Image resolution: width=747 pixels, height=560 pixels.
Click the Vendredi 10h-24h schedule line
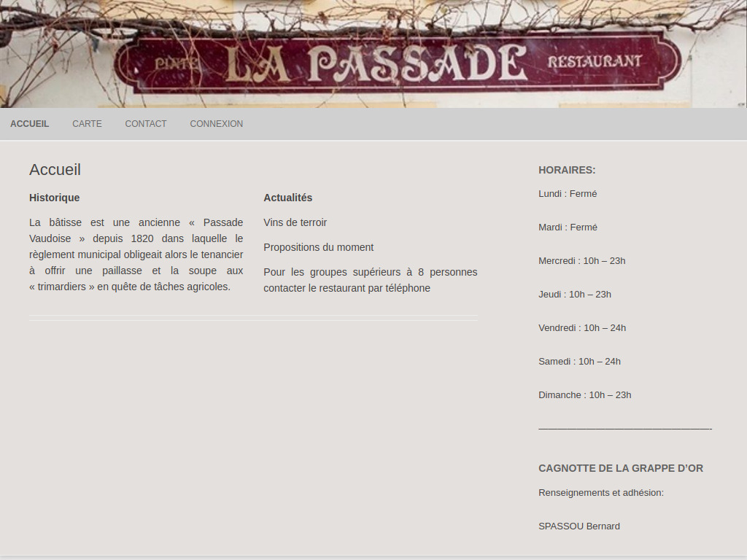(582, 327)
